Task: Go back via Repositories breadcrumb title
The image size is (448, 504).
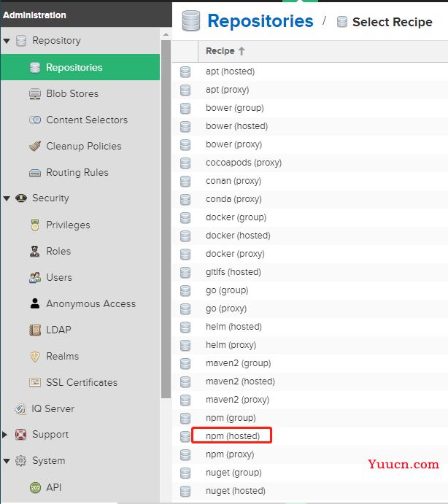Action: (x=260, y=21)
